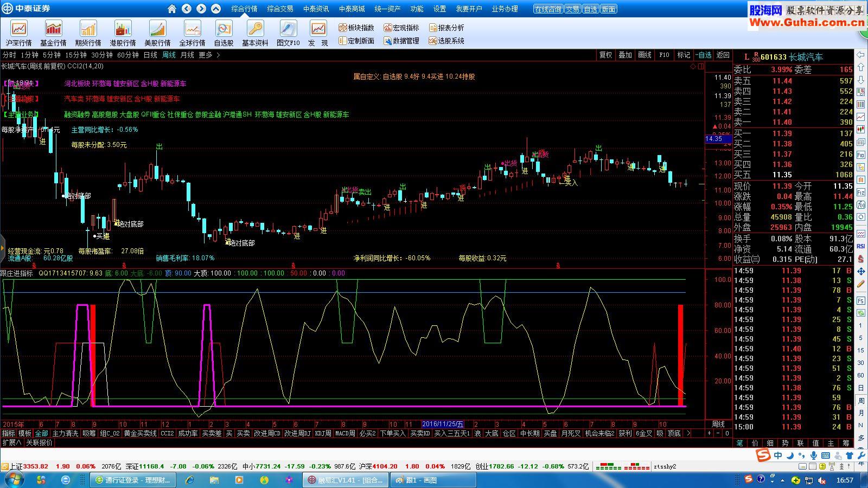Image resolution: width=868 pixels, height=488 pixels.
Task: Select MACD周 indicator tab
Action: click(x=344, y=433)
